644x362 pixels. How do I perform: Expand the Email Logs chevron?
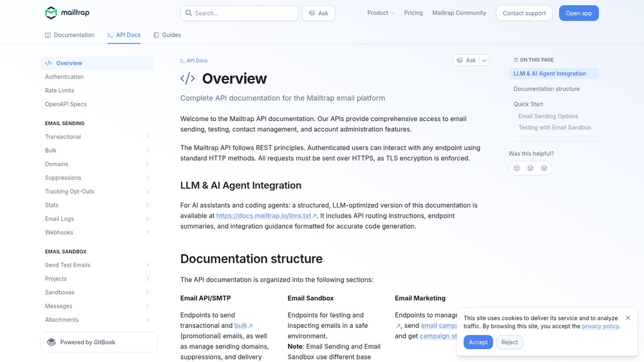[147, 218]
